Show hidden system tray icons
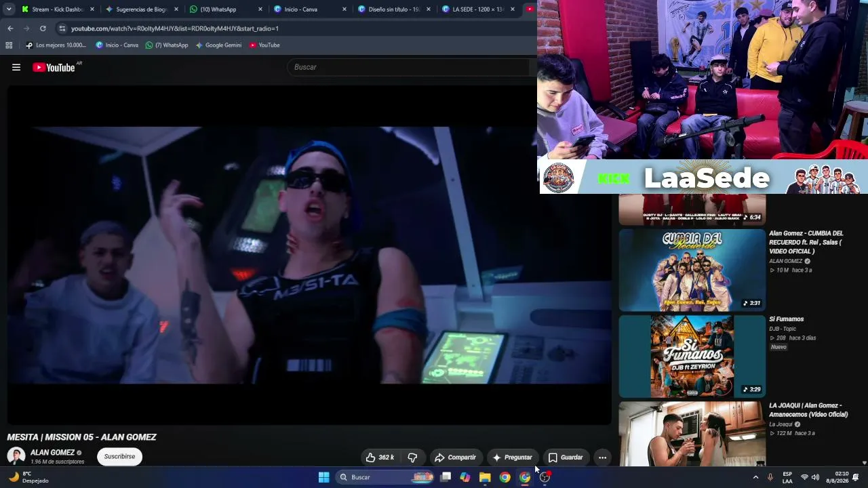Image resolution: width=868 pixels, height=488 pixels. 755,477
